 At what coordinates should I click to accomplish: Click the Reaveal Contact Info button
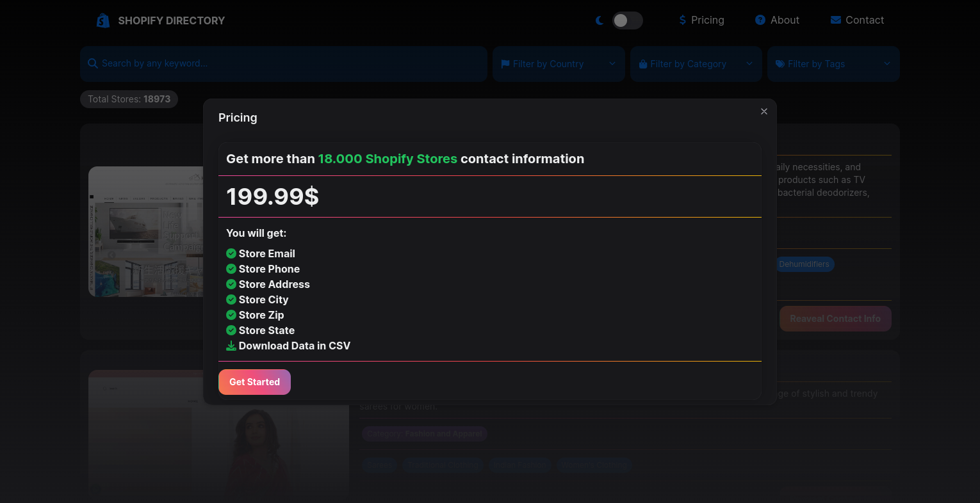click(x=835, y=319)
